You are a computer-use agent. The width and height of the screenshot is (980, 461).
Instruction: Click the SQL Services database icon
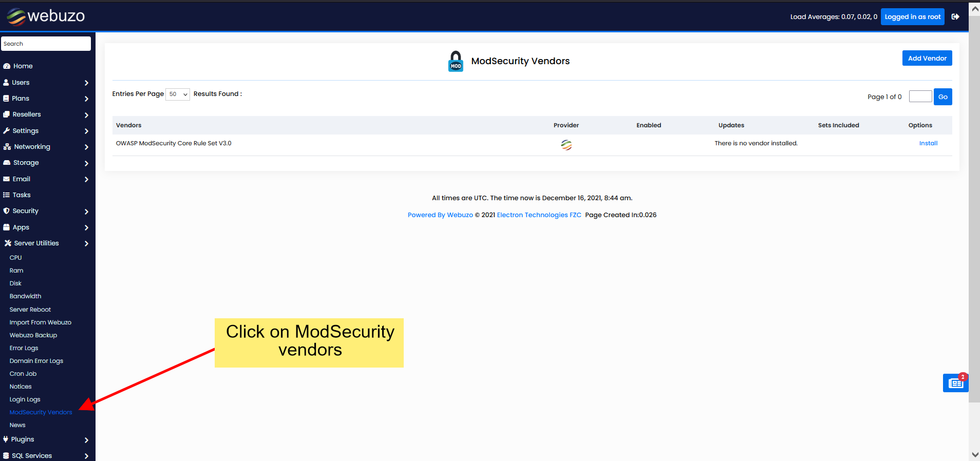[6, 456]
